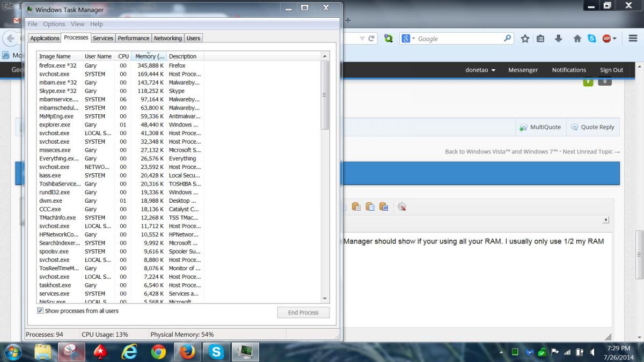Expand the donetao user dropdown
This screenshot has width=644, height=362.
pyautogui.click(x=480, y=70)
